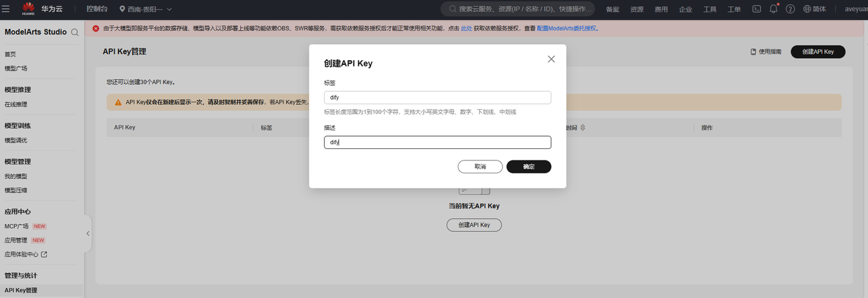Go to 首页 in sidebar
Screen dimensions: 868x298
pos(10,54)
